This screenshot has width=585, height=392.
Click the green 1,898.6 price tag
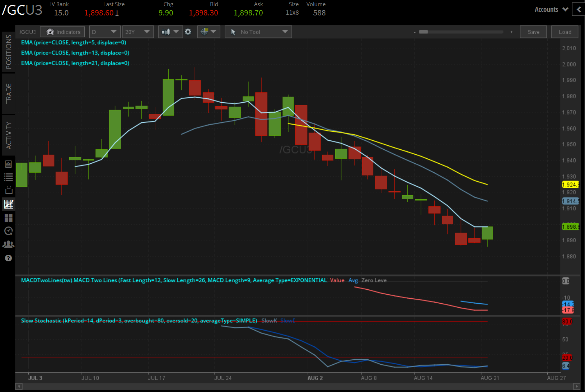[570, 227]
